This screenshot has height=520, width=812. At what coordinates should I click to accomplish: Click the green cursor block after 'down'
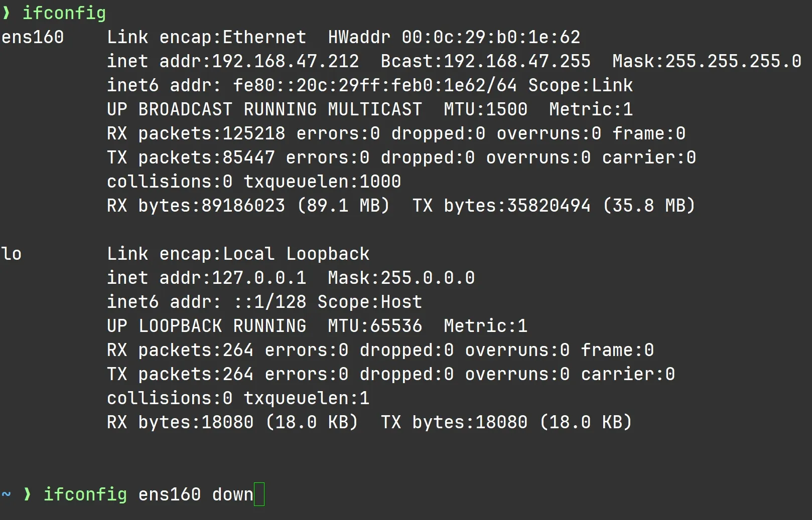click(x=259, y=494)
